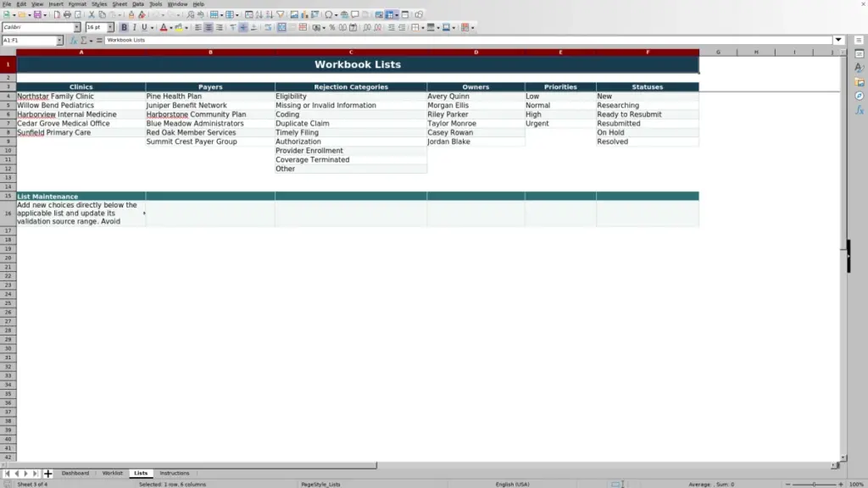Screen dimensions: 868x488
Task: Toggle Align Right
Action: click(x=220, y=28)
